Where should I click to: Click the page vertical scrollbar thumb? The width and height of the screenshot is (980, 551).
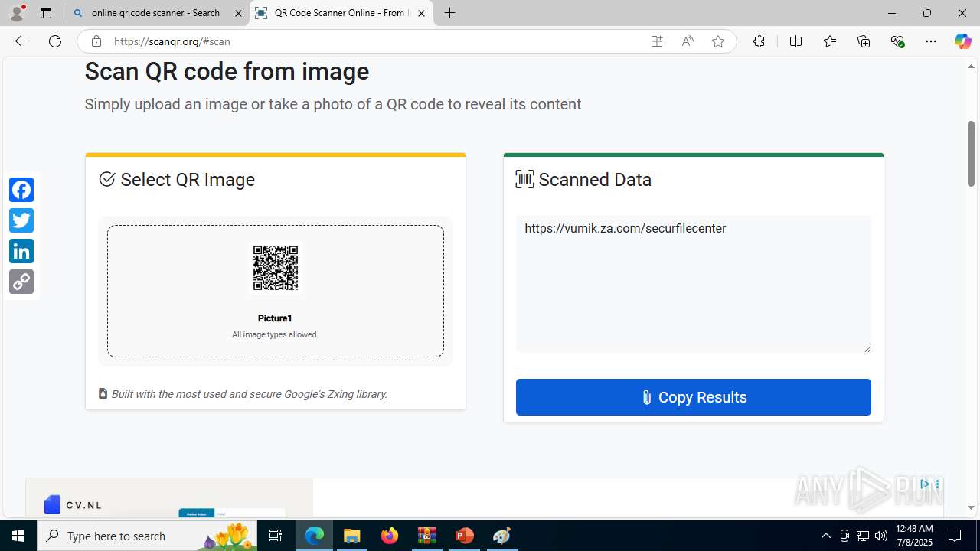(x=971, y=153)
